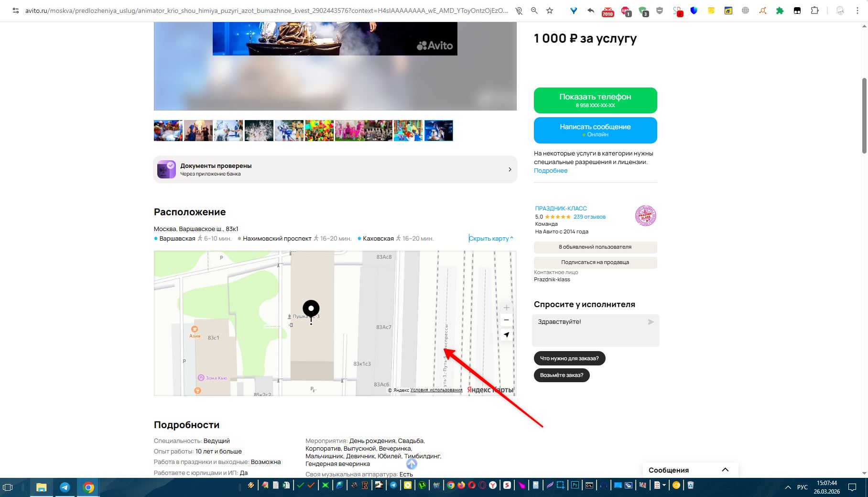Open the ПРАЗДНИК-КЛАСС seller profile link
This screenshot has height=497, width=868.
coord(561,209)
